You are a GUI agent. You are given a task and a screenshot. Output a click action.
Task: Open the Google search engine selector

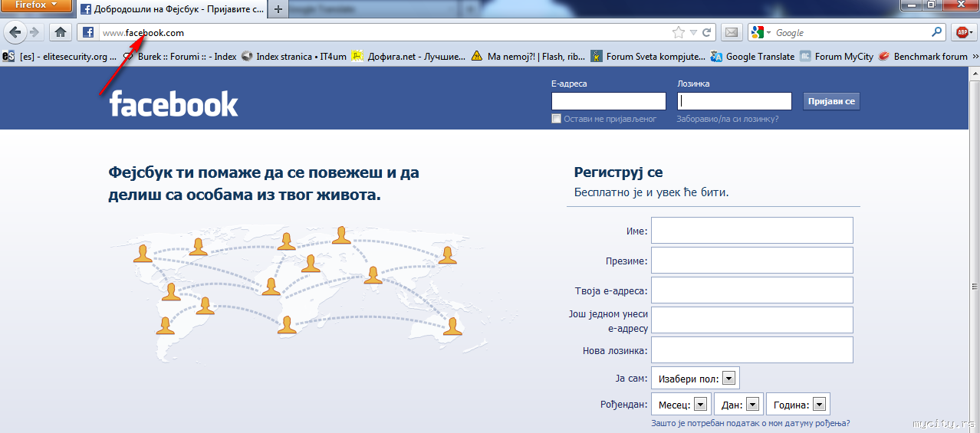click(761, 32)
